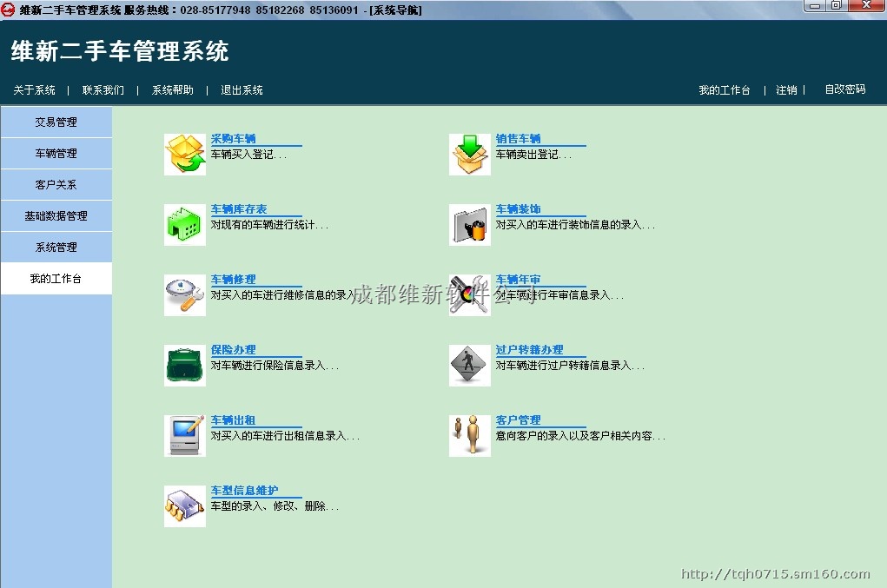This screenshot has width=887, height=588.
Task: Open the 保险办理 green briefcase icon
Action: [184, 366]
